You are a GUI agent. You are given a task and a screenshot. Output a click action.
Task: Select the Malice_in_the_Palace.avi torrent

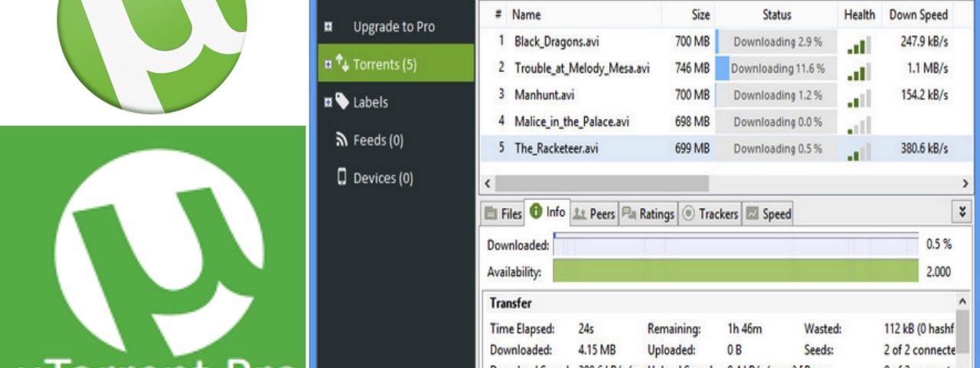572,121
